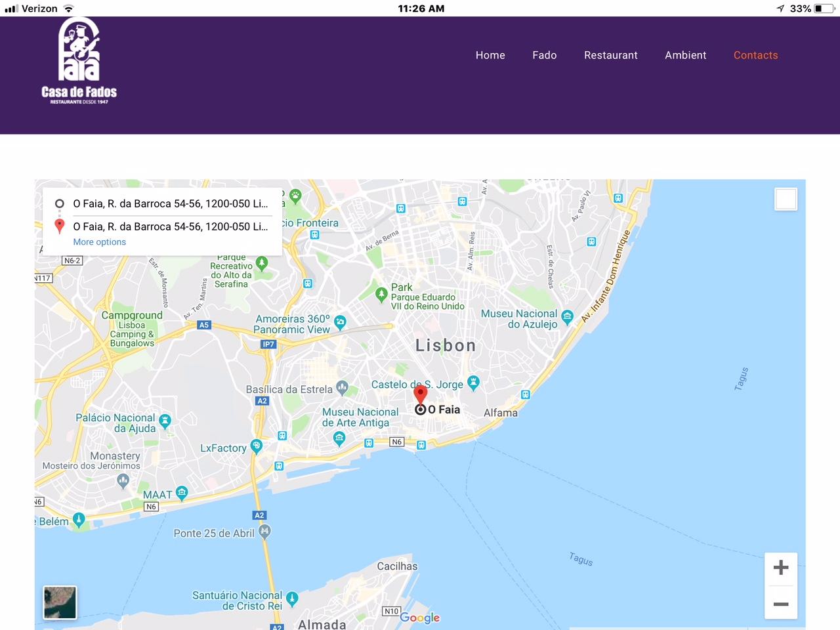Zoom in with the plus button
The height and width of the screenshot is (630, 840).
pyautogui.click(x=780, y=568)
